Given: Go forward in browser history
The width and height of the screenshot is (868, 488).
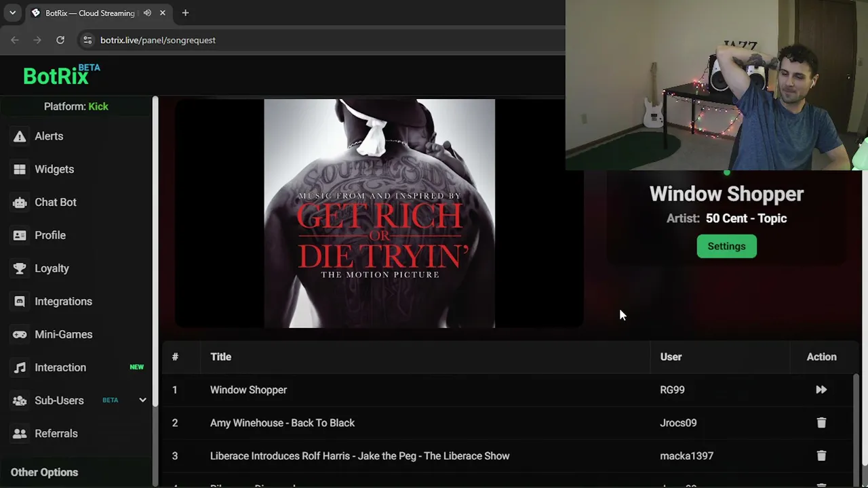Looking at the screenshot, I should [x=37, y=40].
